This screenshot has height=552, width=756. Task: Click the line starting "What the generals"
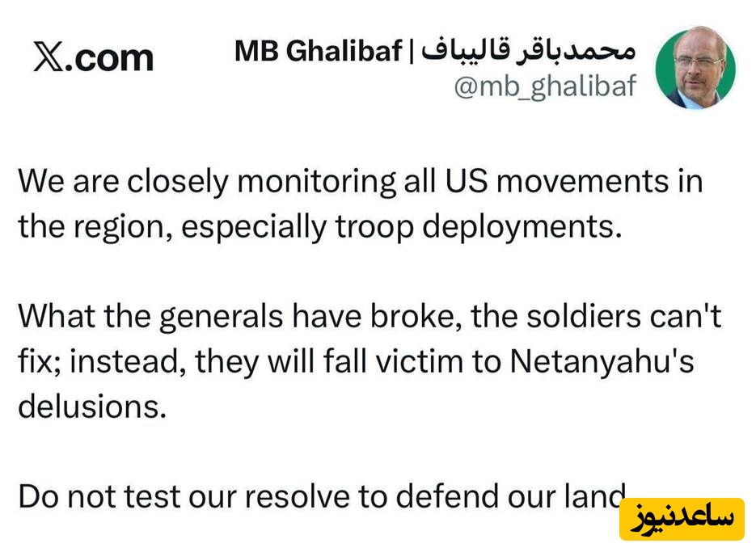(x=370, y=316)
